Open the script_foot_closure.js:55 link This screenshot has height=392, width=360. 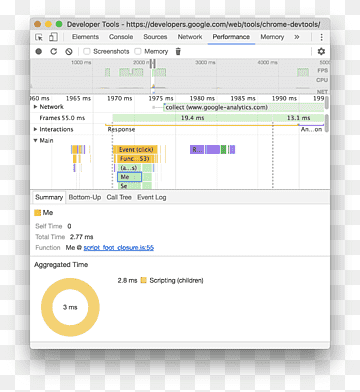[x=119, y=248]
